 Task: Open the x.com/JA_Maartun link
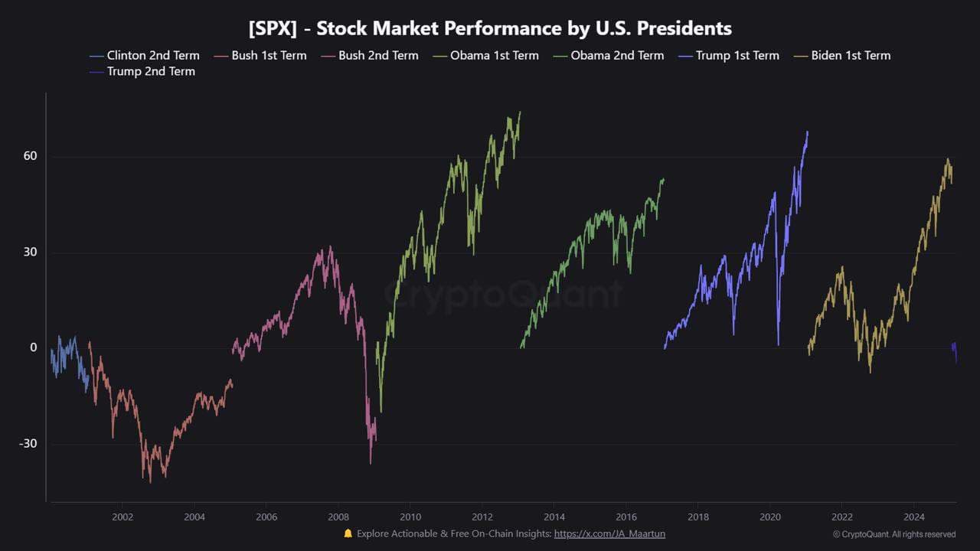609,533
